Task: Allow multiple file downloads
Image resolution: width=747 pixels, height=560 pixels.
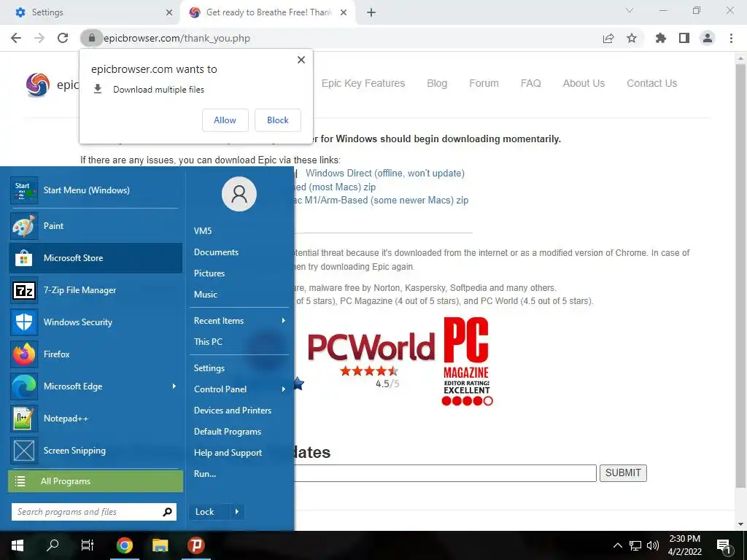Action: pyautogui.click(x=225, y=120)
